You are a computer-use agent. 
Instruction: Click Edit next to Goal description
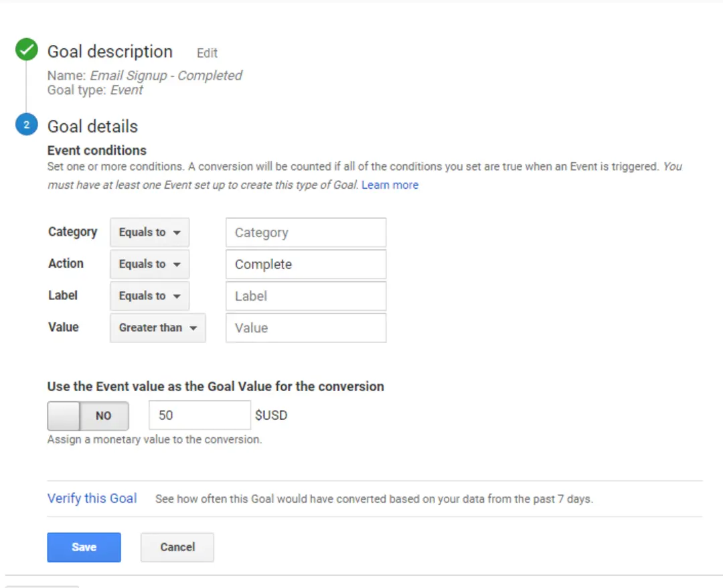207,53
